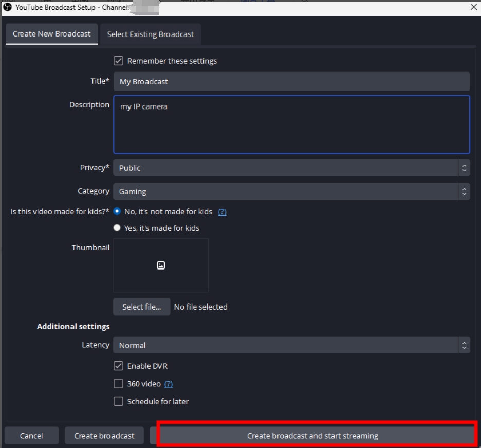The image size is (481, 448).
Task: Click the OBS logo icon in title bar
Action: coord(8,7)
